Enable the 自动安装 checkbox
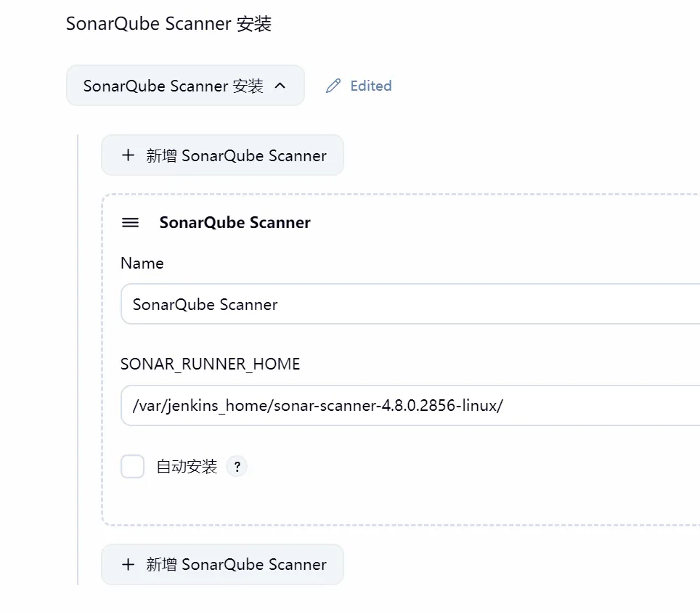 pos(133,467)
